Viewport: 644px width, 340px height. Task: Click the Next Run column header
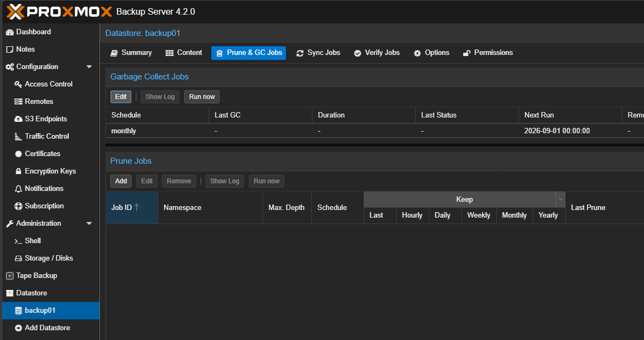pos(570,115)
